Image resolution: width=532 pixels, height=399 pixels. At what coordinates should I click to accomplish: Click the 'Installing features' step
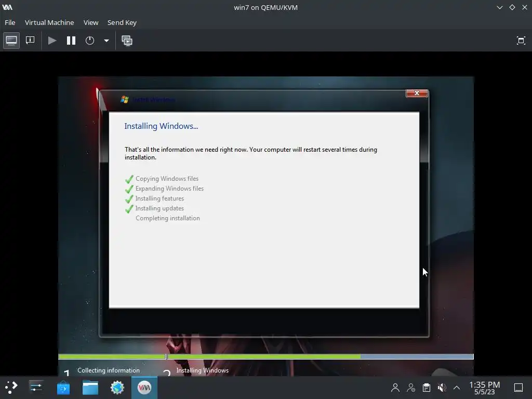[159, 198]
